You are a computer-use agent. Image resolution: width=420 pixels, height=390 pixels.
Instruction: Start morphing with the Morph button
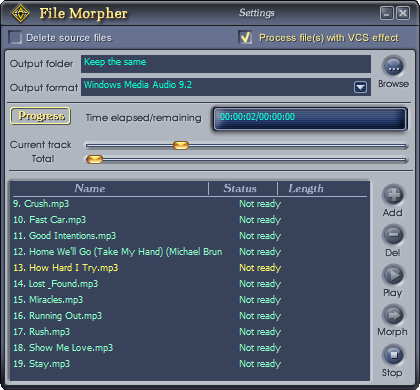pyautogui.click(x=393, y=315)
